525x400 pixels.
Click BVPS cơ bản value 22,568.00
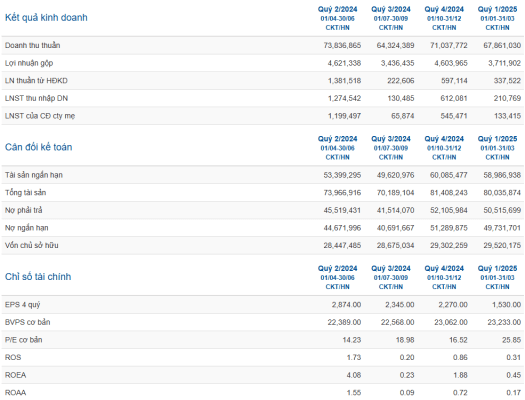[x=397, y=322]
